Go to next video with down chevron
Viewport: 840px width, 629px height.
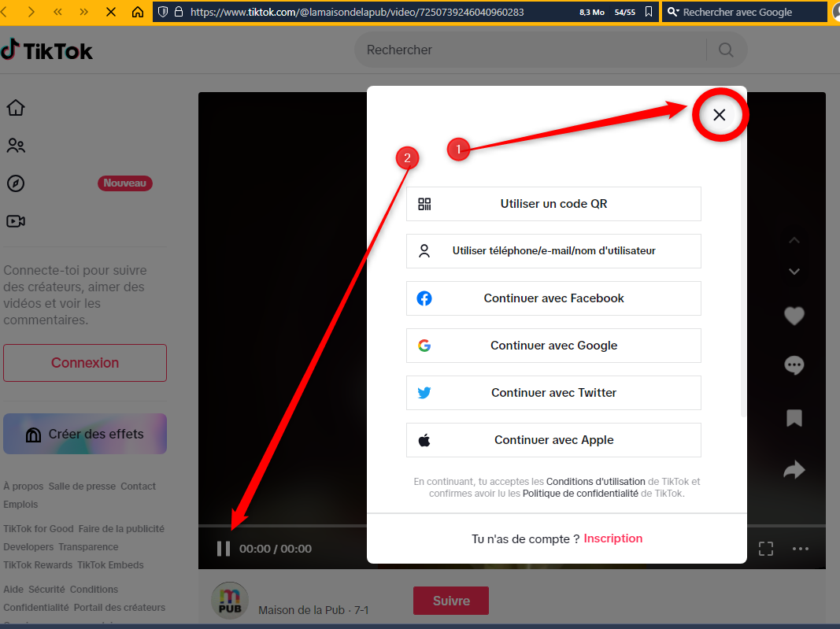[794, 272]
